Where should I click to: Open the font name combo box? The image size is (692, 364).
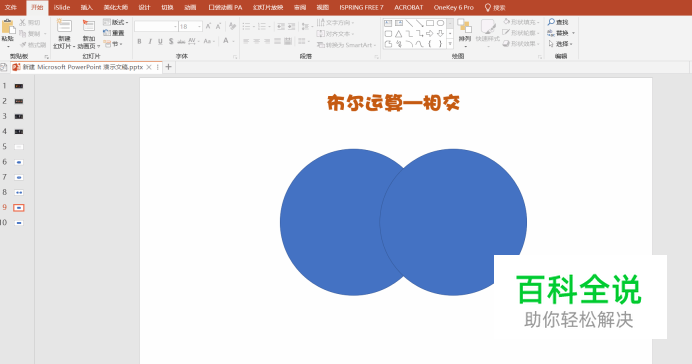click(156, 26)
